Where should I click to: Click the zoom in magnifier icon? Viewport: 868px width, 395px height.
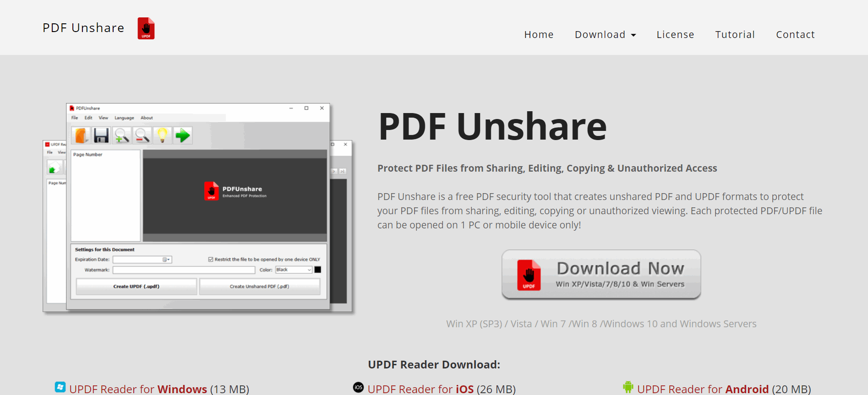122,135
